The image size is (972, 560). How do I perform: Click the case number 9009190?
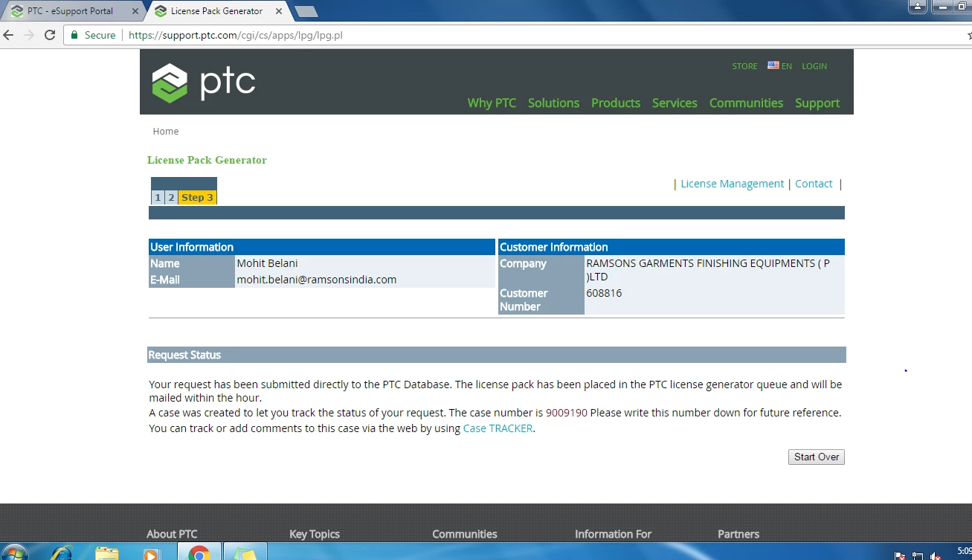567,413
